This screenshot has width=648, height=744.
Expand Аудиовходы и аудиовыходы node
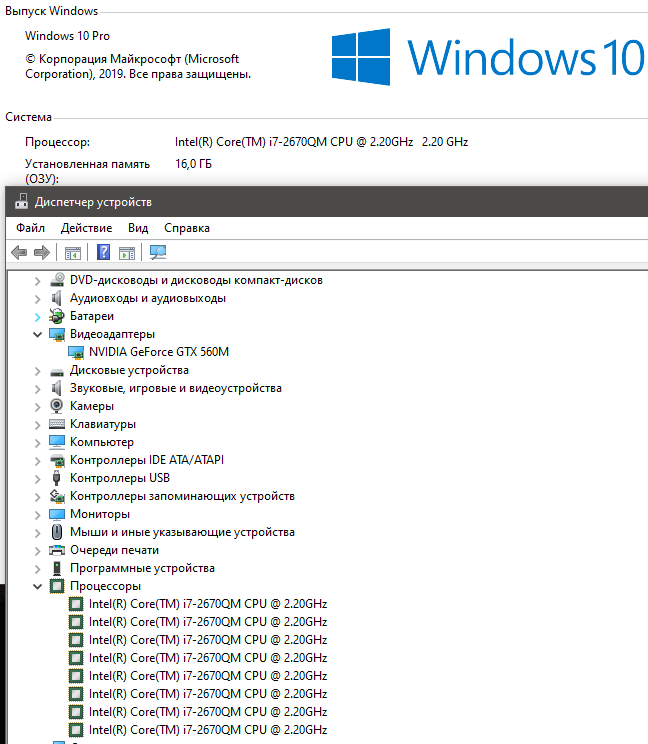37,299
